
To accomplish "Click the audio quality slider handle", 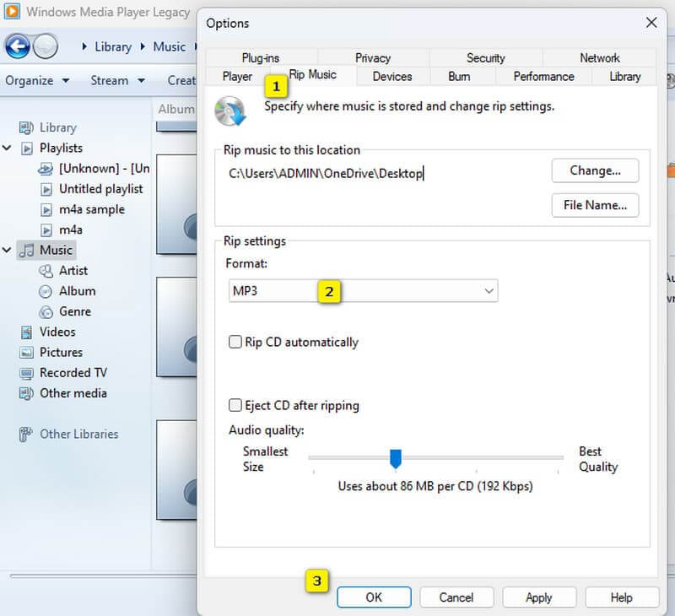I will tap(395, 458).
